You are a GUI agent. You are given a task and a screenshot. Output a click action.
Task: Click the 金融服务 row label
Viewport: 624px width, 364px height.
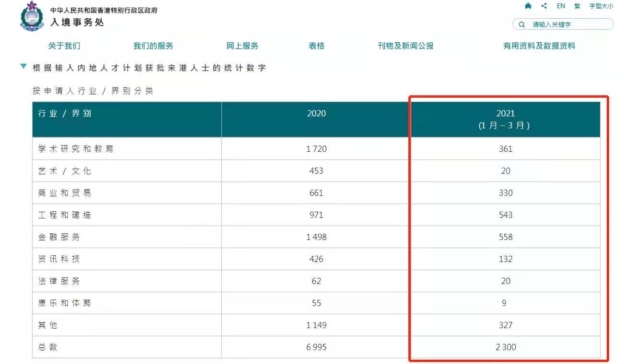click(59, 237)
